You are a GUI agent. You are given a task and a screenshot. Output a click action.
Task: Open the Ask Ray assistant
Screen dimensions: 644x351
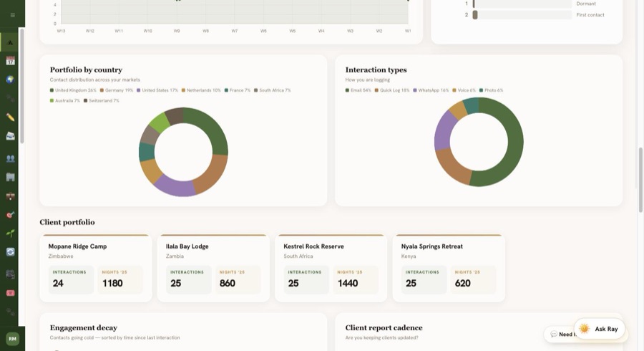click(599, 329)
